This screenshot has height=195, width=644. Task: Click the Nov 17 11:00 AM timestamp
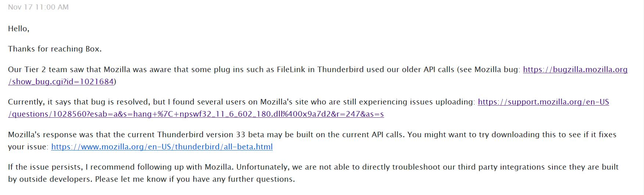pyautogui.click(x=38, y=7)
